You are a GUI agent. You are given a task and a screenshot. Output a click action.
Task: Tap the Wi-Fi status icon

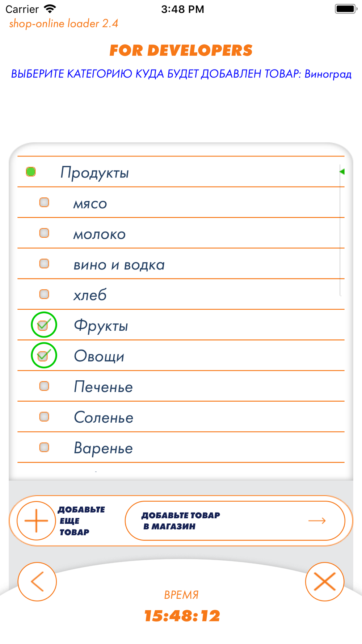(x=50, y=9)
